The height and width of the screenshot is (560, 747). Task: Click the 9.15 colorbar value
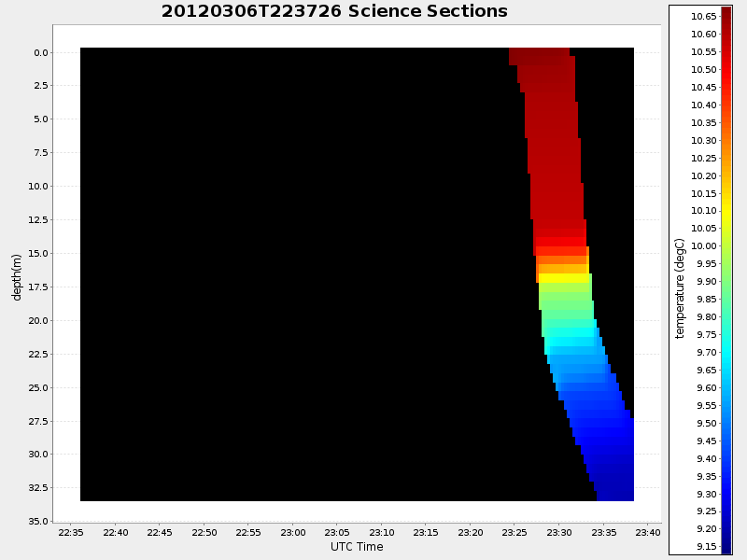pyautogui.click(x=707, y=546)
